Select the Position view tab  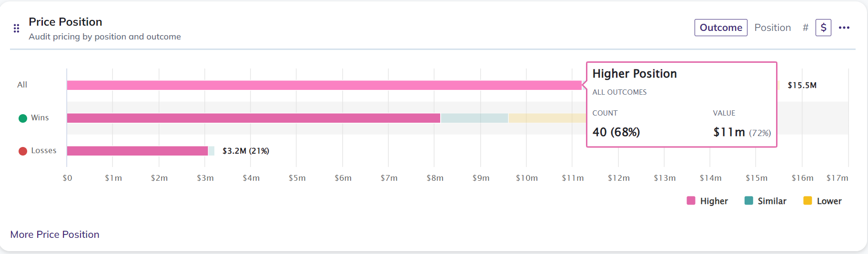pos(773,28)
